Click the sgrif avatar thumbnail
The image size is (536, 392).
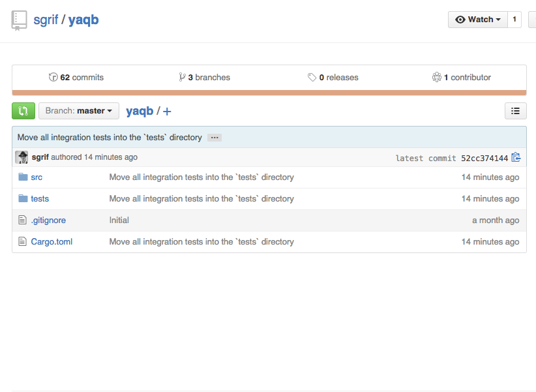pyautogui.click(x=22, y=157)
